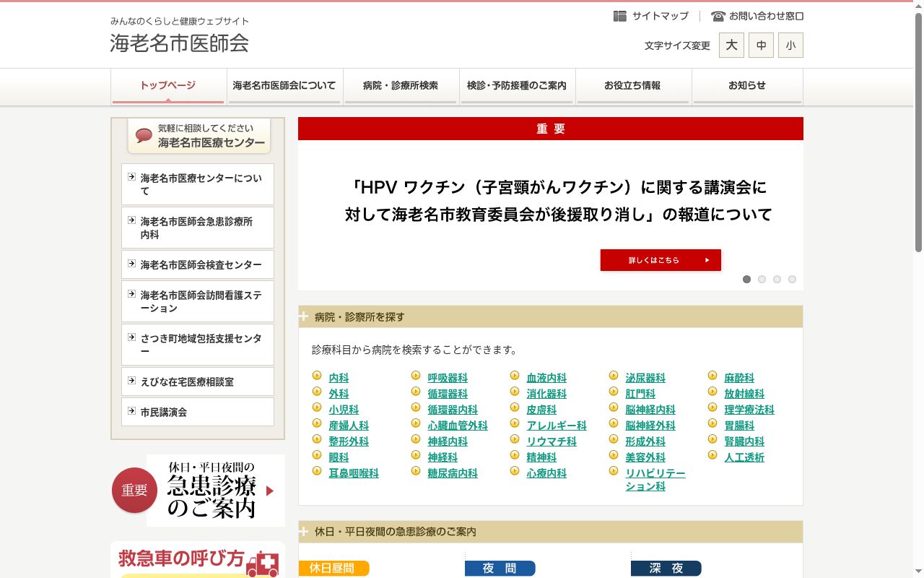The width and height of the screenshot is (924, 578).
Task: Click the page vertical scrollbar thumb
Action: (x=918, y=132)
